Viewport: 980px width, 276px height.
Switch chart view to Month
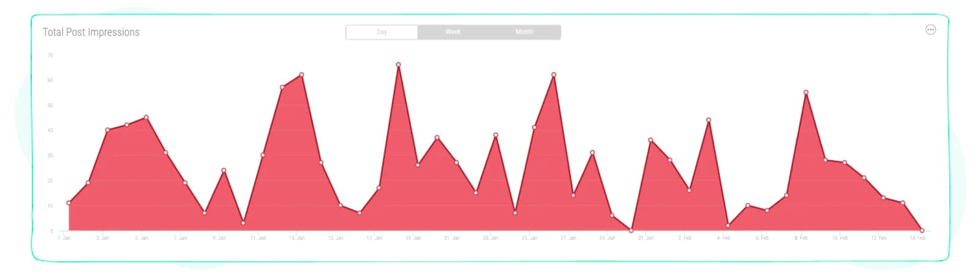coord(524,32)
